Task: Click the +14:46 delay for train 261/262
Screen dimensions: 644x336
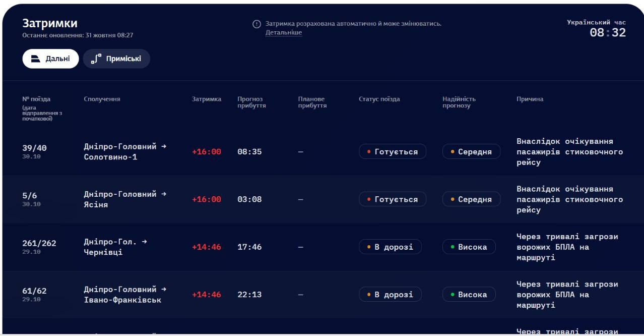Action: click(x=207, y=247)
